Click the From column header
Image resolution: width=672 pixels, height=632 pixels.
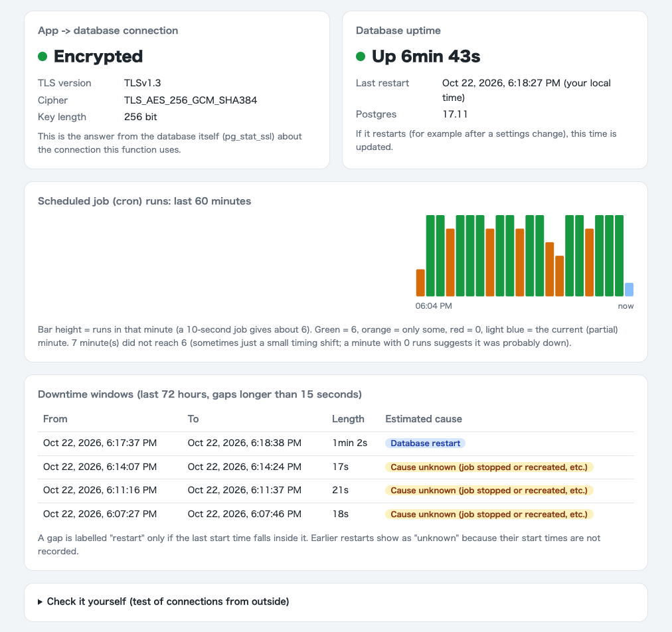(55, 419)
